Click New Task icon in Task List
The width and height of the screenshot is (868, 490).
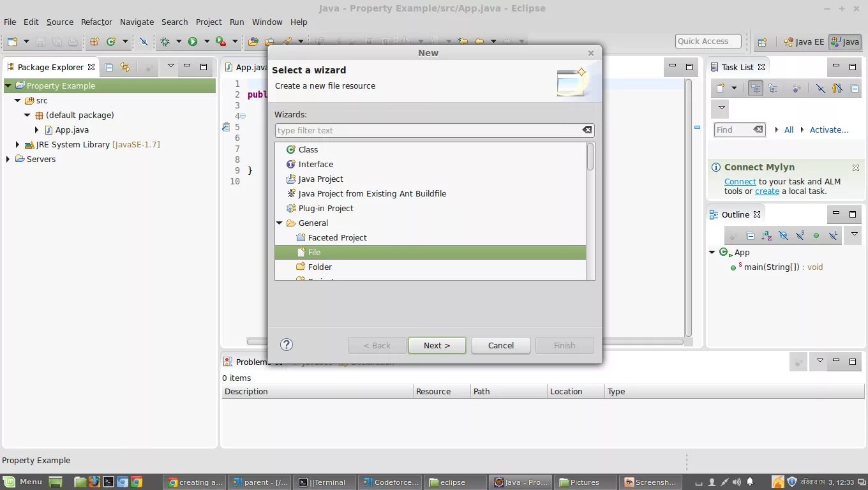[x=721, y=89]
